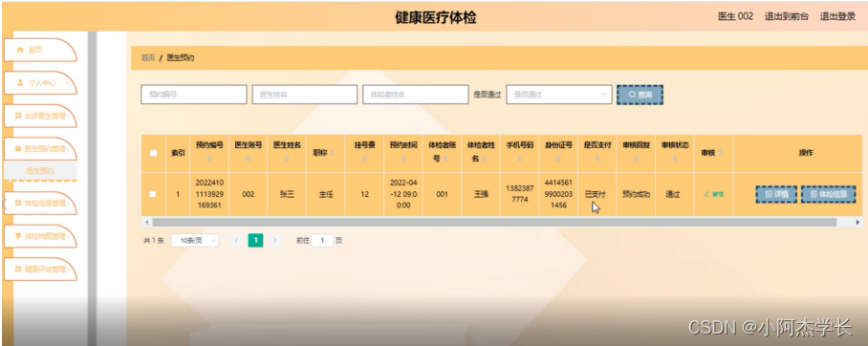Viewport: 868px width, 346px height.
Task: Go to previous page arrow
Action: (237, 241)
